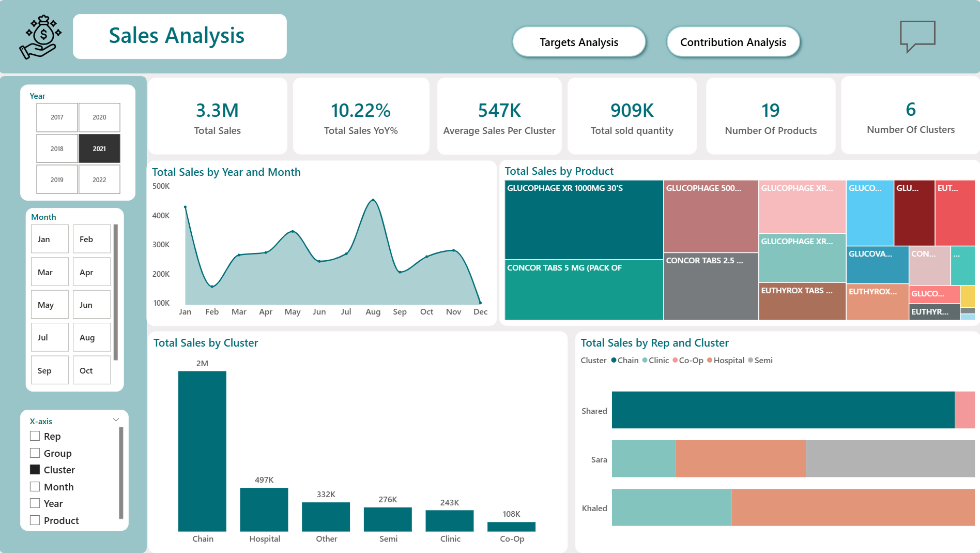Click the Sales Analysis title box
This screenshot has height=553, width=980.
[180, 36]
